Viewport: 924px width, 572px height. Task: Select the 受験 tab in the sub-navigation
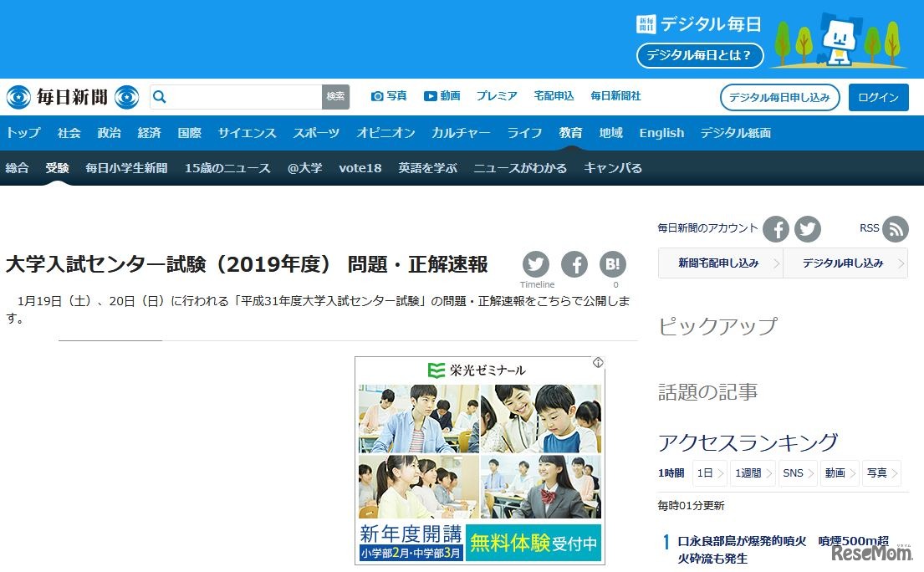[58, 167]
